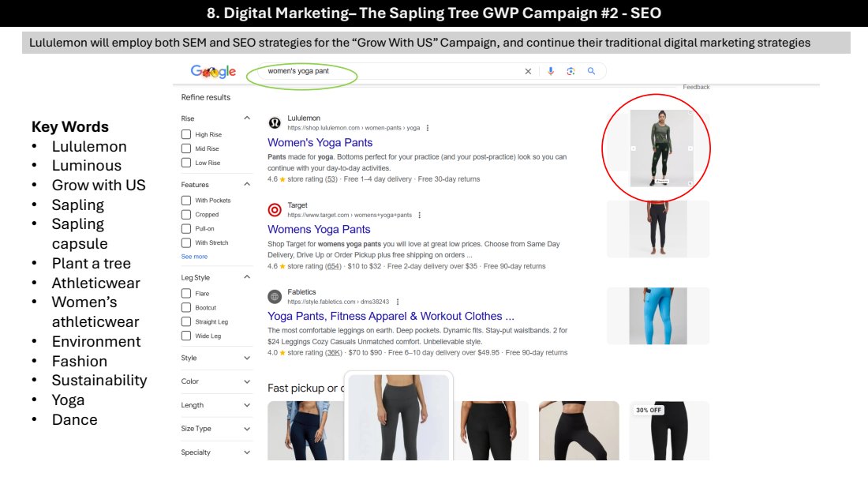
Task: Check the With Stretch feature
Action: point(186,242)
